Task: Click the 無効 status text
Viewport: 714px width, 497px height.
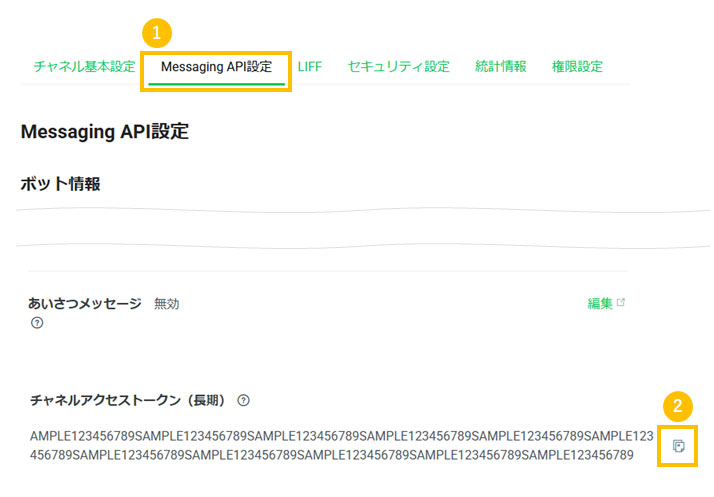Action: (167, 304)
